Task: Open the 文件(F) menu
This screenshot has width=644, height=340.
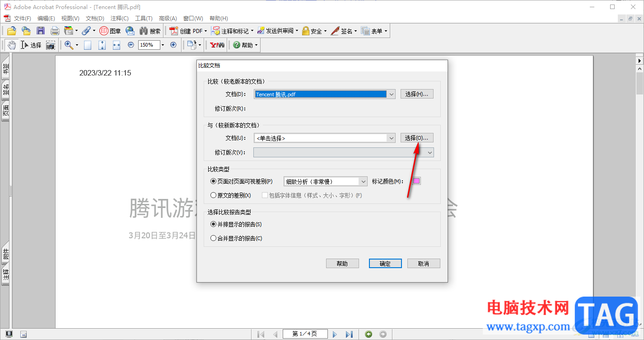Action: [23, 19]
